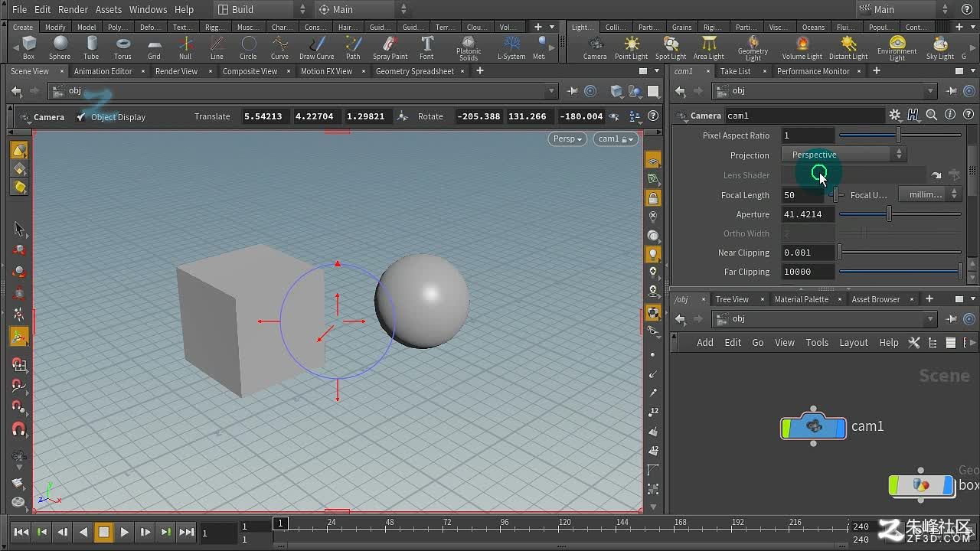Open the cam1 camera menu in viewport

[616, 139]
